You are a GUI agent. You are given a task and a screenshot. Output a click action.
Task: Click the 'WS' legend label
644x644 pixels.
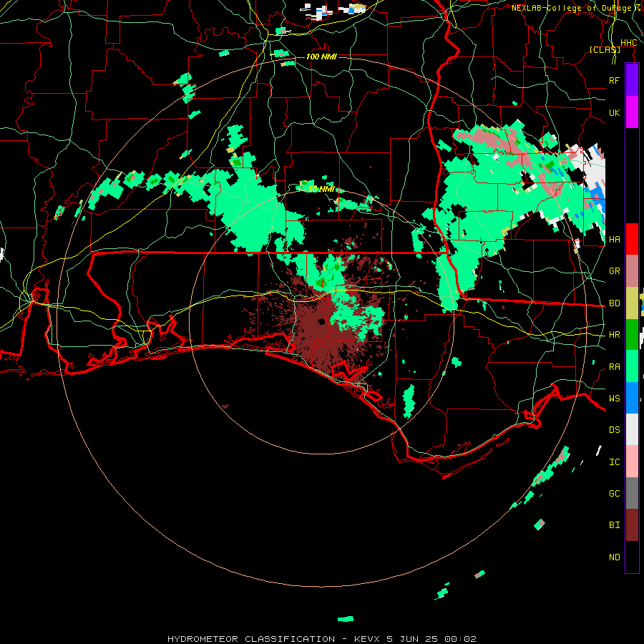(x=614, y=398)
